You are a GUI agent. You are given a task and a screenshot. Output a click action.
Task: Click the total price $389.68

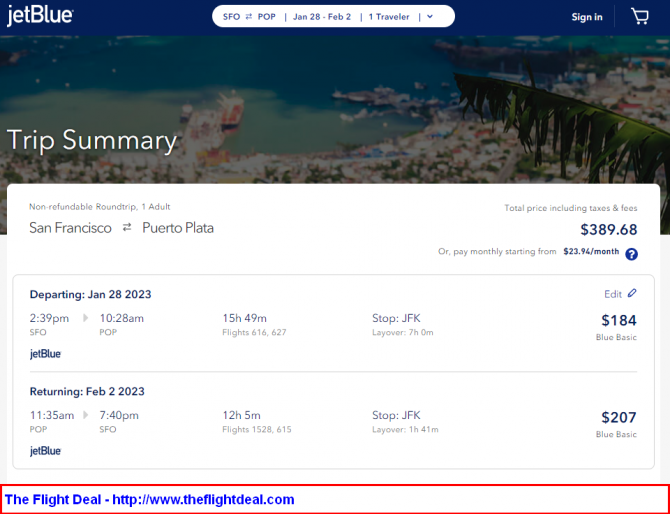[x=608, y=229]
